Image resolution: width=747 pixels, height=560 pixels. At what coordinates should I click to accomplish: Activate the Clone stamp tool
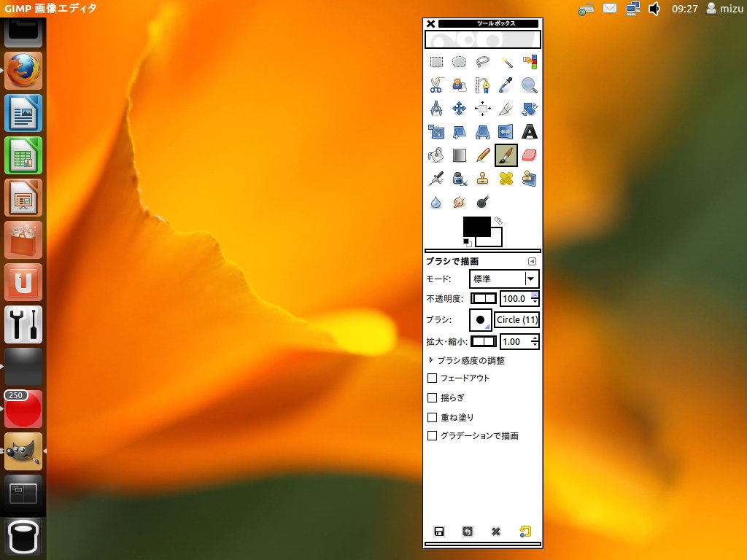[x=483, y=178]
